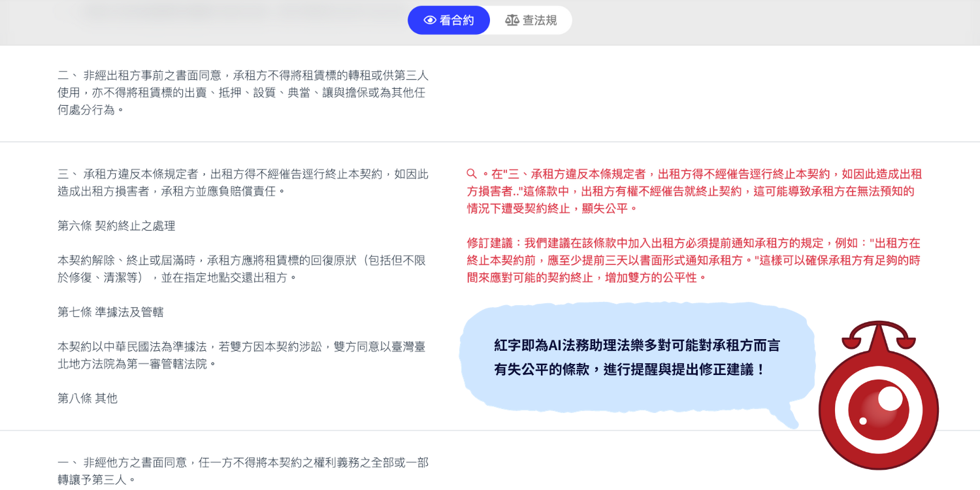
Task: Click the eye icon in 看合約 tab
Action: [429, 20]
